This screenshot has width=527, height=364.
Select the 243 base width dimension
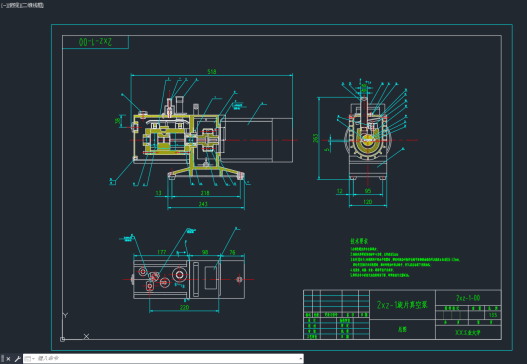tap(203, 204)
